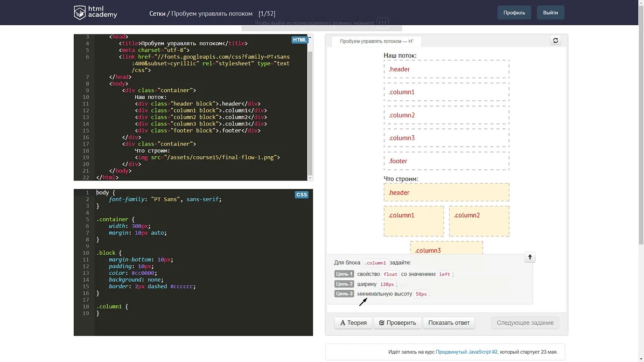The height and width of the screenshot is (362, 644).
Task: Click the .header block in Что строим image
Action: pos(446,192)
